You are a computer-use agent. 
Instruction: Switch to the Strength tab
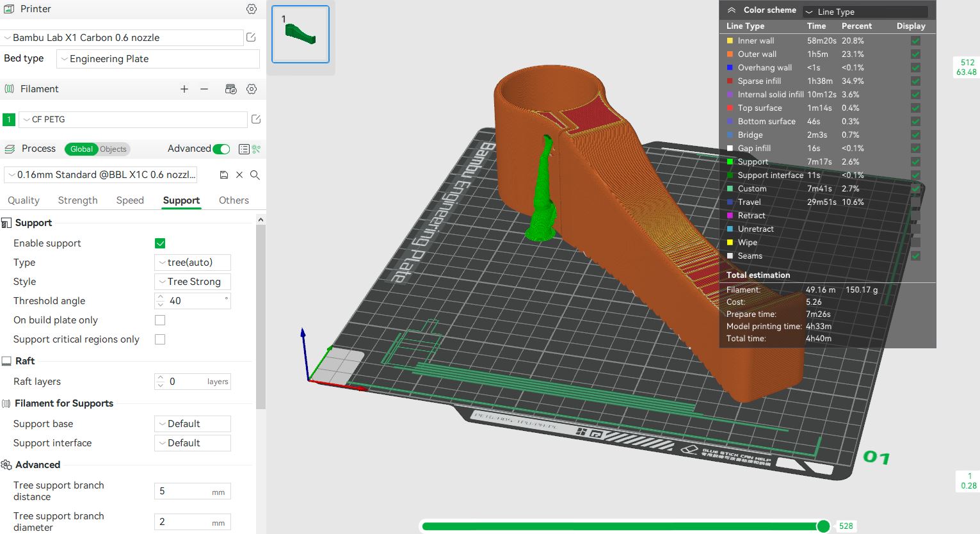77,200
